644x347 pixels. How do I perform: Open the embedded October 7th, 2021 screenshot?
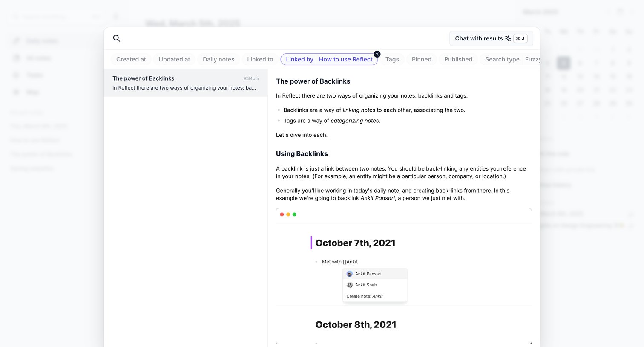click(404, 276)
